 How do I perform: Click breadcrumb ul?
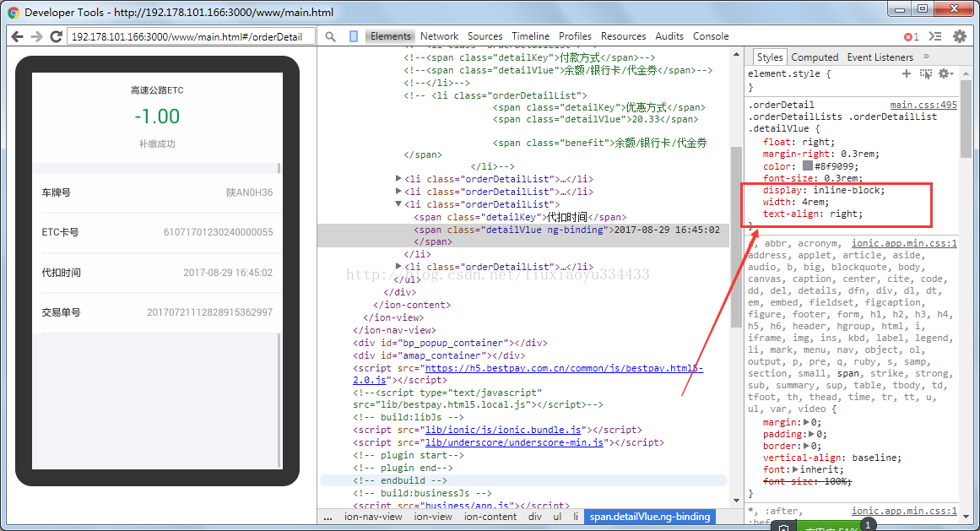557,517
